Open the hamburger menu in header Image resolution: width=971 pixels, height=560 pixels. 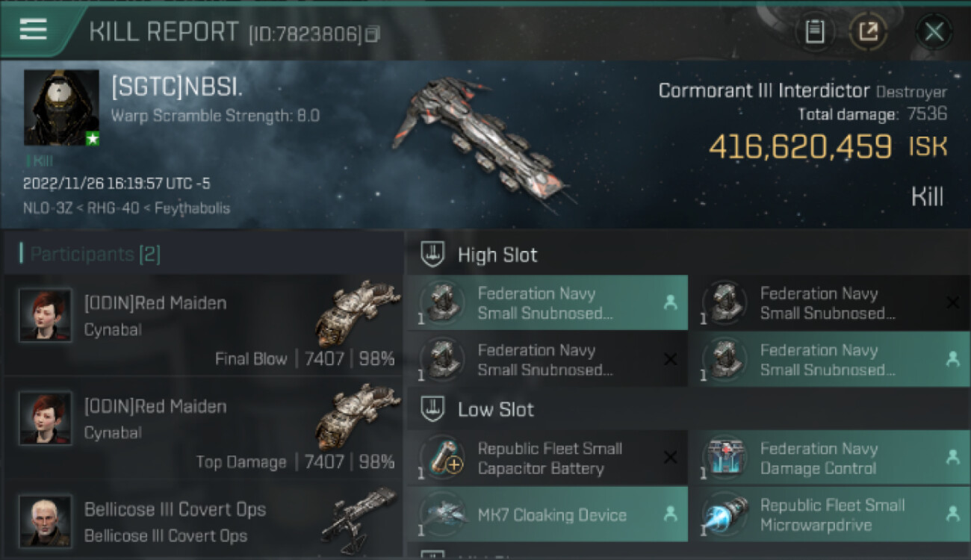pyautogui.click(x=34, y=29)
